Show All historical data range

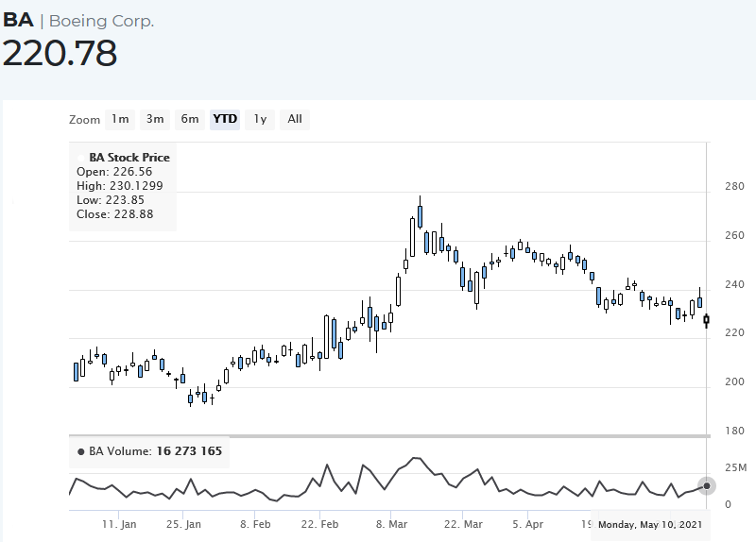pyautogui.click(x=295, y=119)
